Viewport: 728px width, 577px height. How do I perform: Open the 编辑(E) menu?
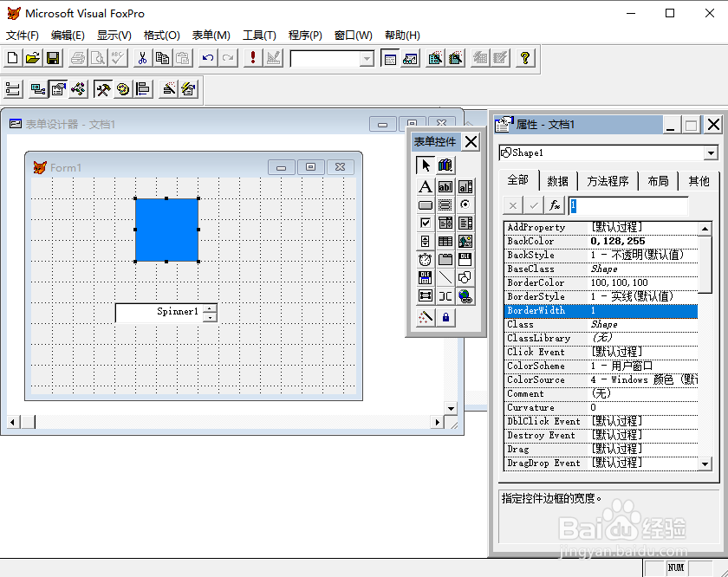tap(68, 36)
